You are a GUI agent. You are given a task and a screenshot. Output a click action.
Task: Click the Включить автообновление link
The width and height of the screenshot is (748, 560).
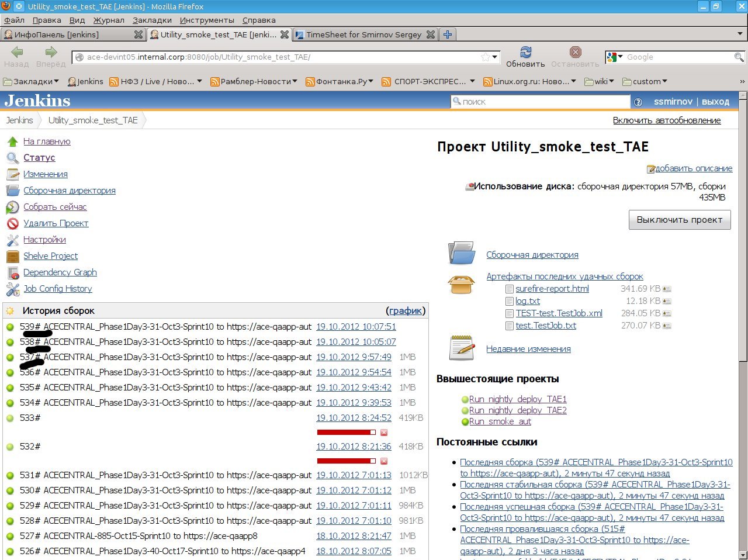667,120
